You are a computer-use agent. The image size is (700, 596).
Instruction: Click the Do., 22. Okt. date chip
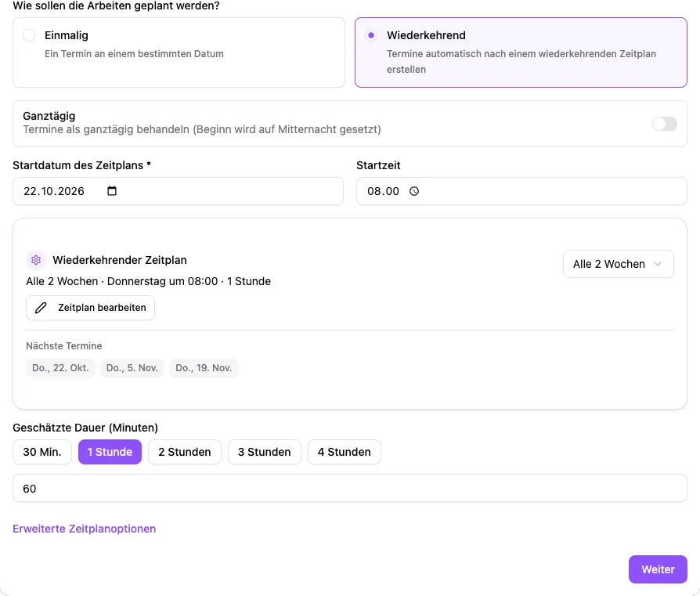point(60,368)
